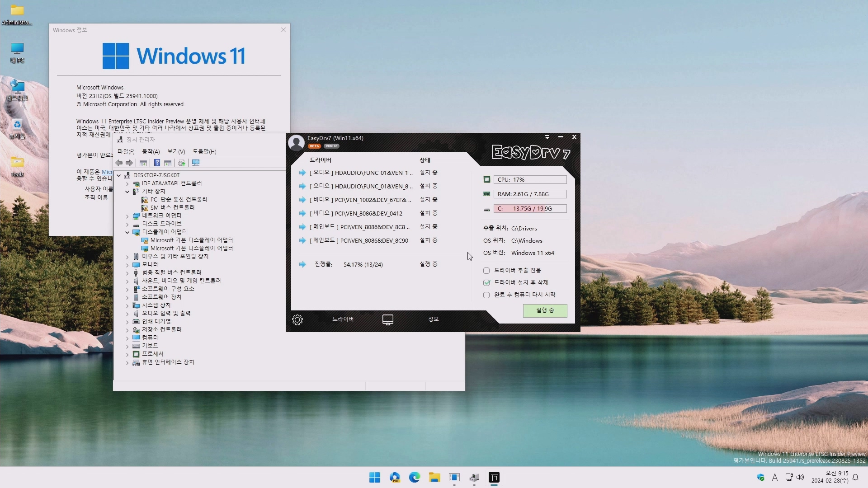Select the Tools folder desktop icon

pos(17,166)
